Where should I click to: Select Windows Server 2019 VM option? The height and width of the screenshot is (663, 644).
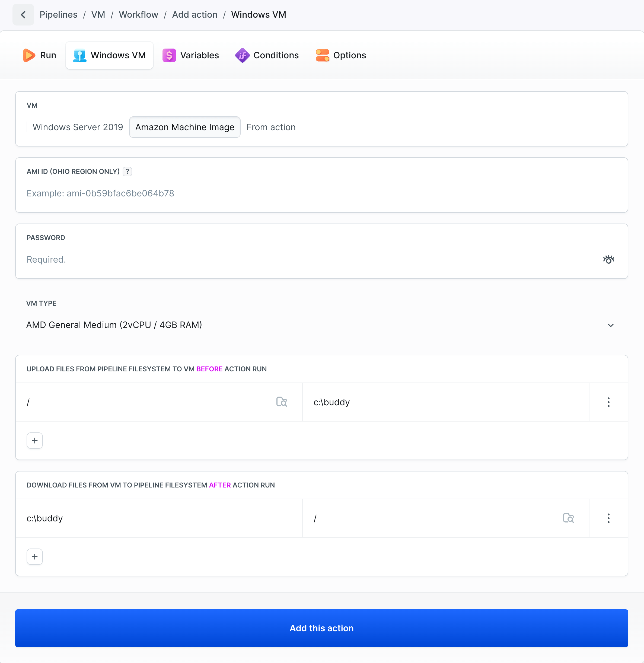point(78,127)
